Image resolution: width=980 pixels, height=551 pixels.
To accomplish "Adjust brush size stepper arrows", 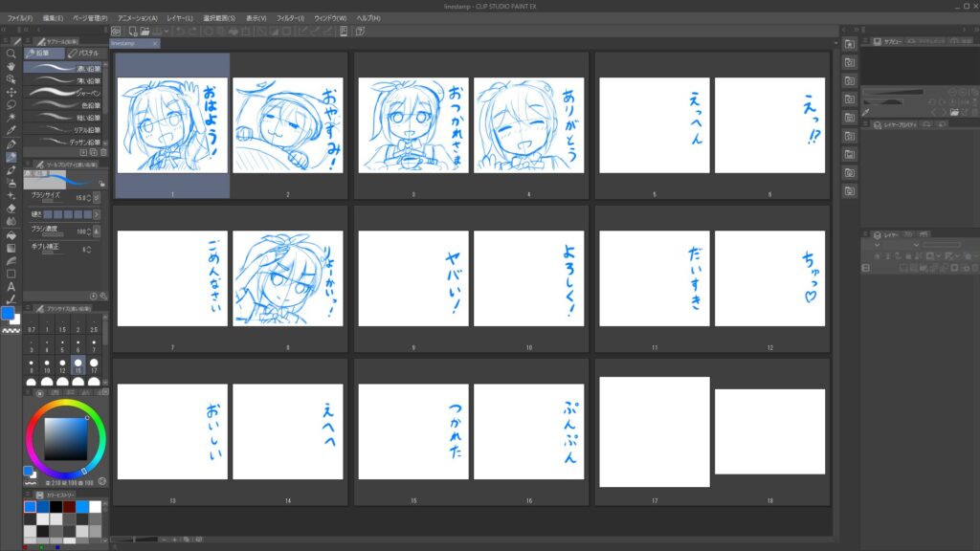I will 87,196.
